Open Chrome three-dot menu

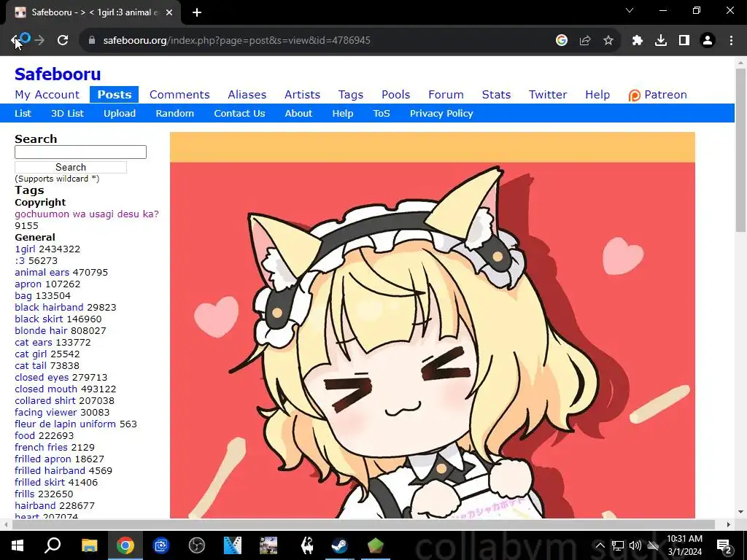[731, 41]
